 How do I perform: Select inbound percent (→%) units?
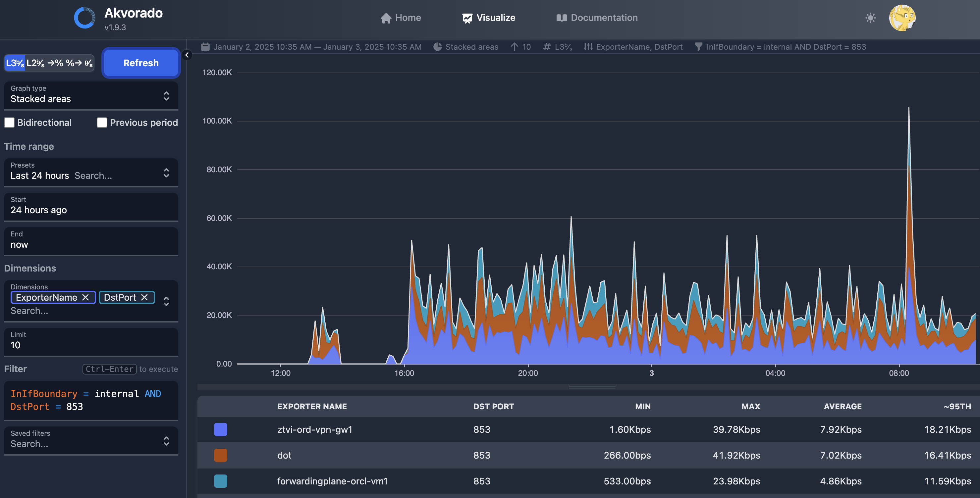coord(55,63)
